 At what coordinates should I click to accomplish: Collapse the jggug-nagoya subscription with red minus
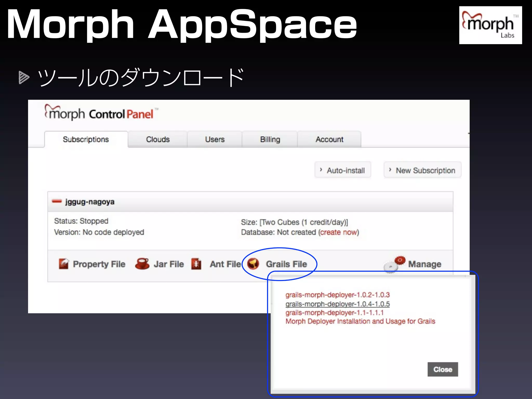coord(57,201)
